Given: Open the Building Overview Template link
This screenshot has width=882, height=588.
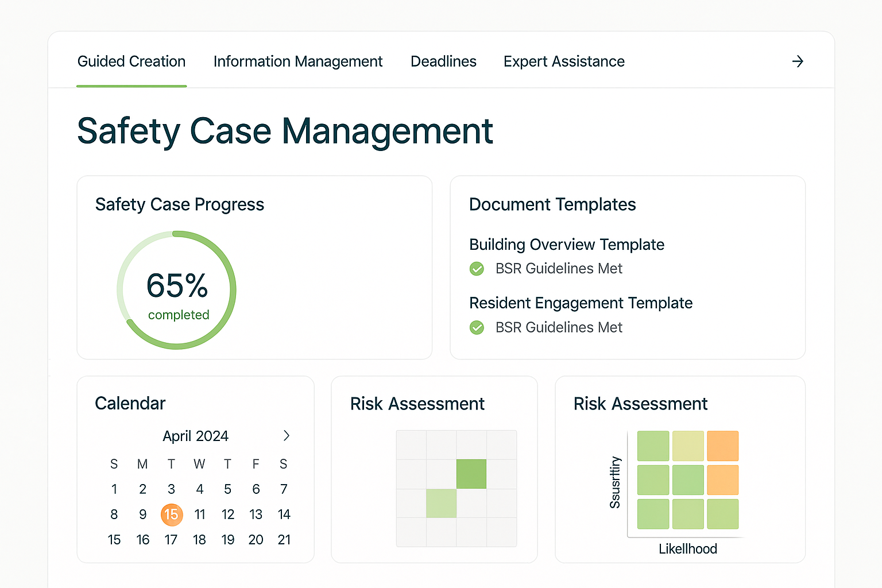Looking at the screenshot, I should pos(566,245).
